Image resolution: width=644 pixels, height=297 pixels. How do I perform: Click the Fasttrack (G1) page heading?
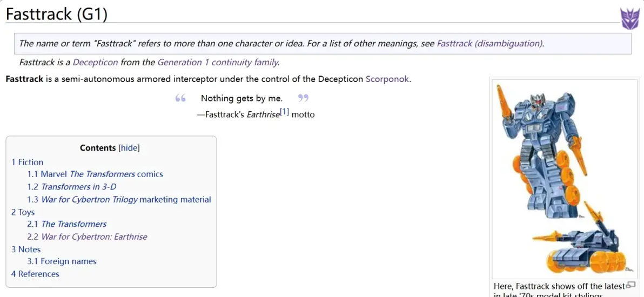point(57,15)
